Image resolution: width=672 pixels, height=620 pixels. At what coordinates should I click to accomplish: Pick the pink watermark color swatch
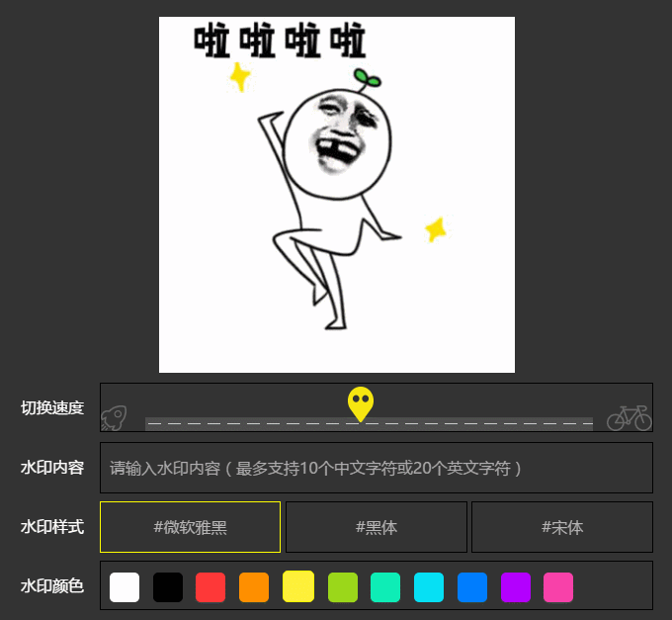click(x=558, y=587)
